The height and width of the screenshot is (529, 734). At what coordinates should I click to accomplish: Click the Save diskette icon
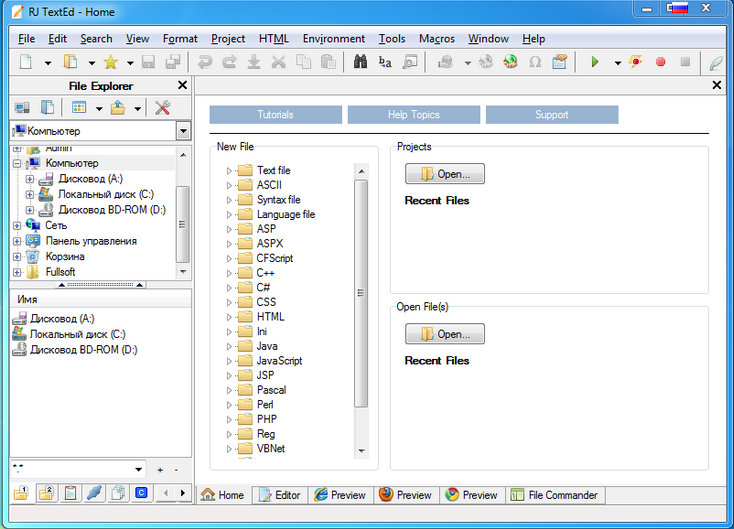coord(148,62)
